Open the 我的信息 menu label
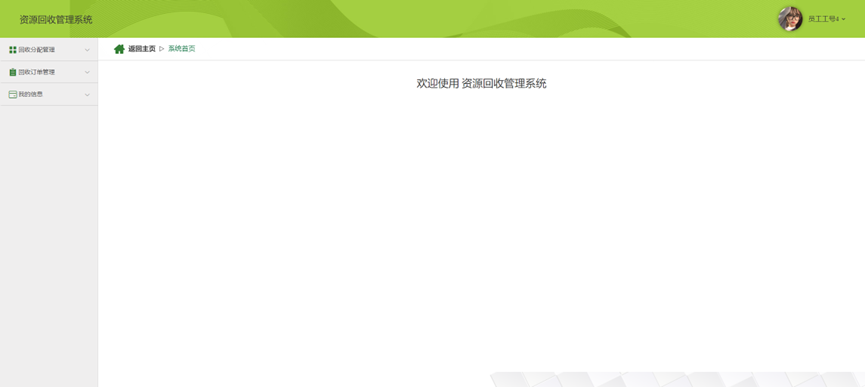This screenshot has width=865, height=387. pyautogui.click(x=30, y=94)
